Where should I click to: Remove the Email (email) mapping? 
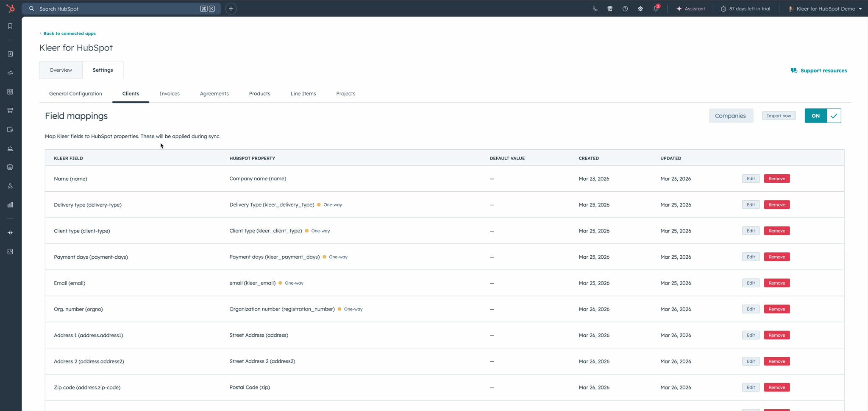[777, 283]
